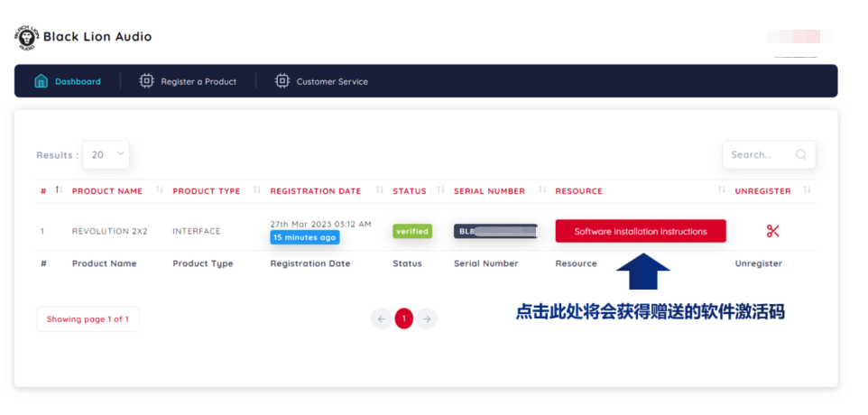The width and height of the screenshot is (868, 415).
Task: Click the red scissors unregister icon
Action: [771, 231]
